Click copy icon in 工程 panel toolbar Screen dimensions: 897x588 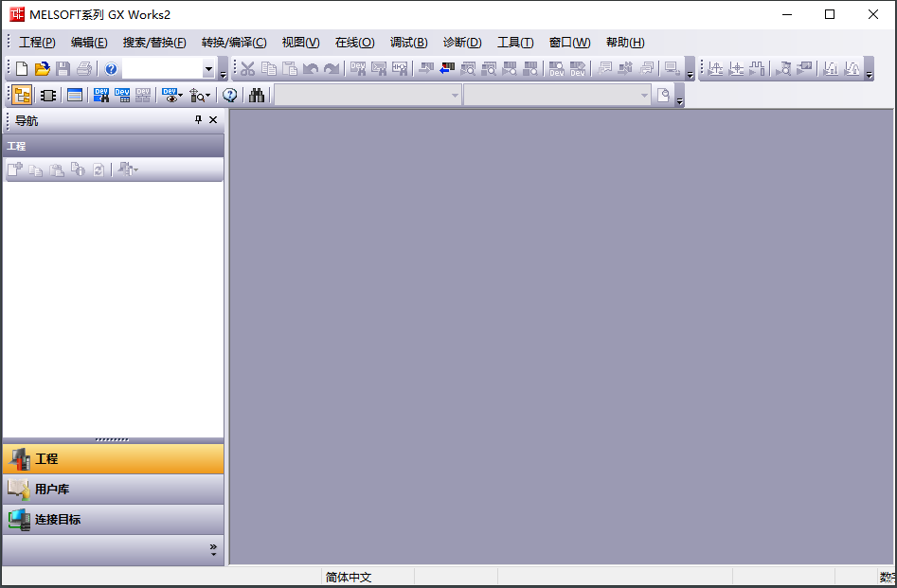(x=35, y=169)
